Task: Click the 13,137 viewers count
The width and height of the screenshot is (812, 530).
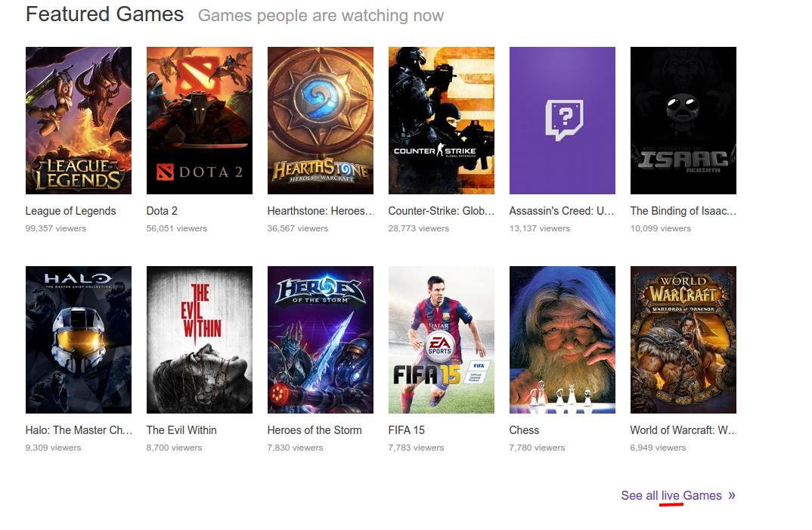Action: pyautogui.click(x=540, y=228)
